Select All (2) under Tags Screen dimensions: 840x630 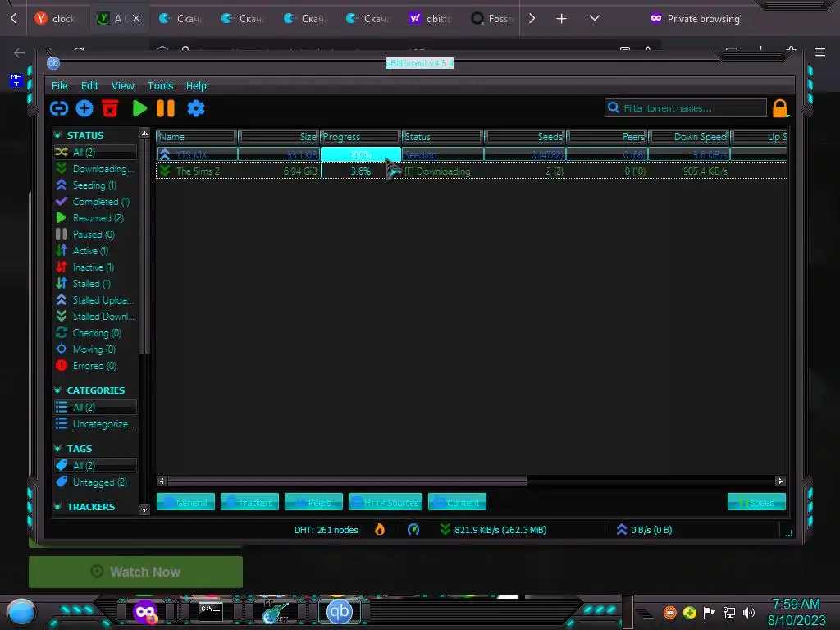coord(95,466)
